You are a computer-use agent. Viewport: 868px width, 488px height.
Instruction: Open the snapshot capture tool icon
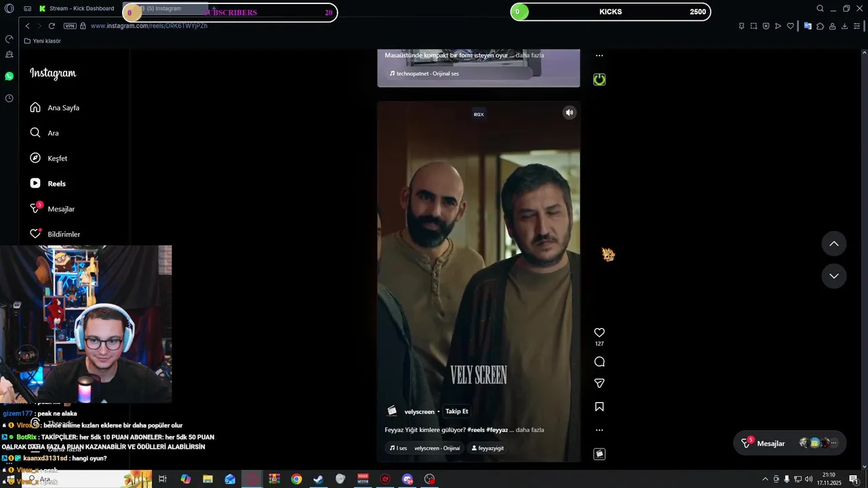pos(753,26)
